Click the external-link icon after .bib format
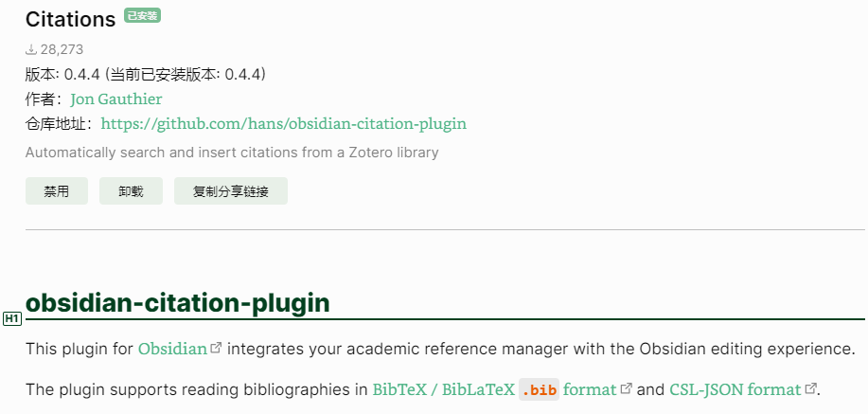The width and height of the screenshot is (868, 414). [626, 388]
